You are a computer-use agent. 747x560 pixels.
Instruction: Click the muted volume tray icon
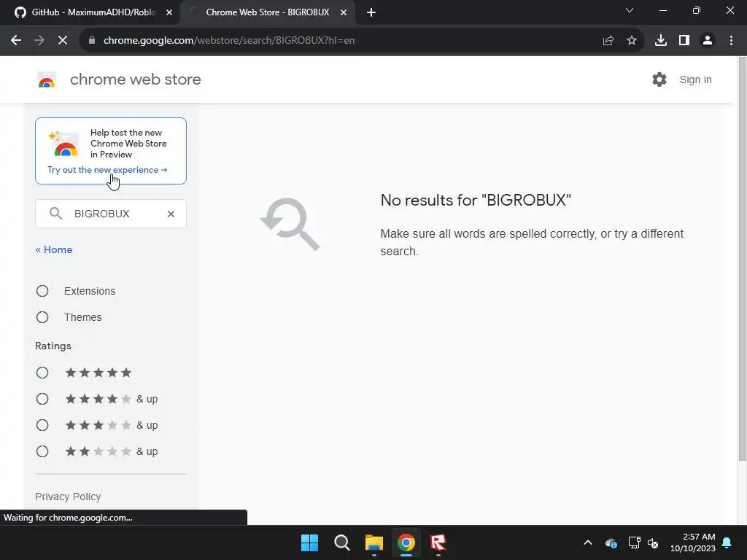pyautogui.click(x=653, y=542)
